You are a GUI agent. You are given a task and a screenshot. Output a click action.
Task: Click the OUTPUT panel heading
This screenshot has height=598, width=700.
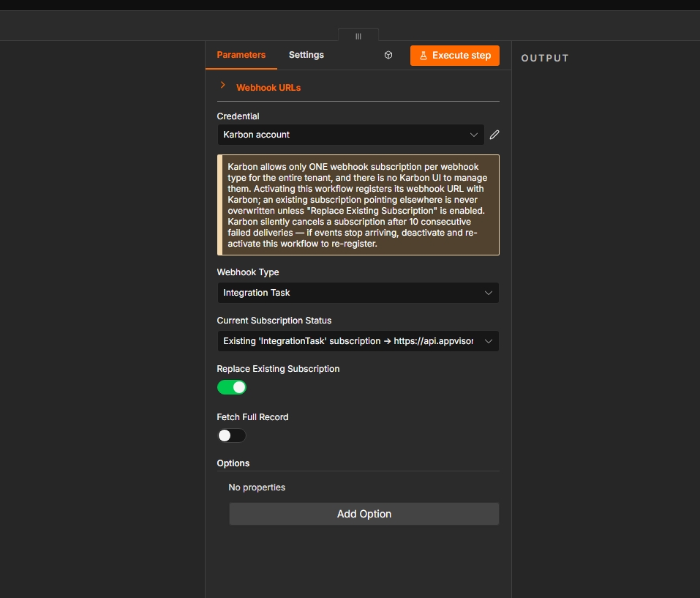[545, 58]
